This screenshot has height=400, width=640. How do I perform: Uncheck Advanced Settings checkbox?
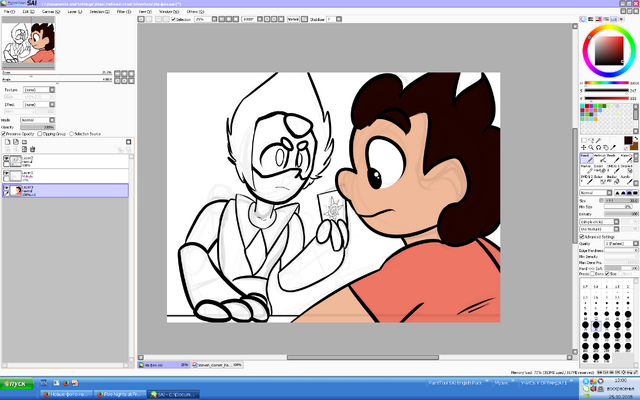click(582, 237)
